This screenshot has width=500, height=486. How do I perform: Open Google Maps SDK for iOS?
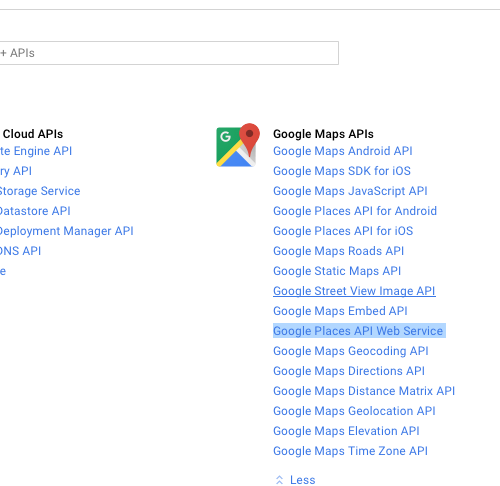point(342,171)
